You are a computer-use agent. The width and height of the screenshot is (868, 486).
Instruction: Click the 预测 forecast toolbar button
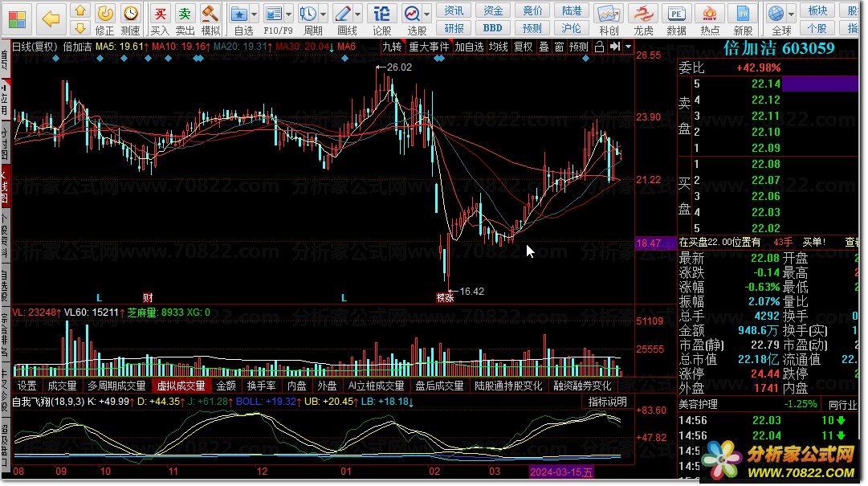pos(532,27)
